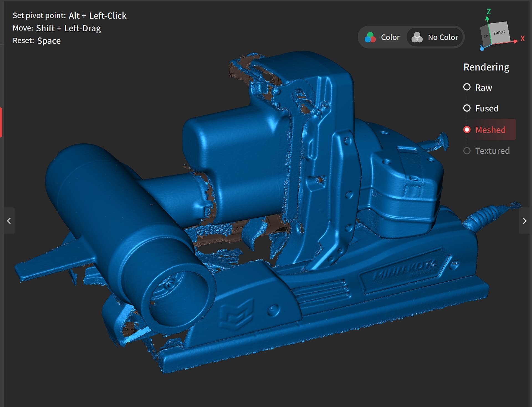Switch display to No Color mode
Image resolution: width=532 pixels, height=407 pixels.
tap(435, 37)
